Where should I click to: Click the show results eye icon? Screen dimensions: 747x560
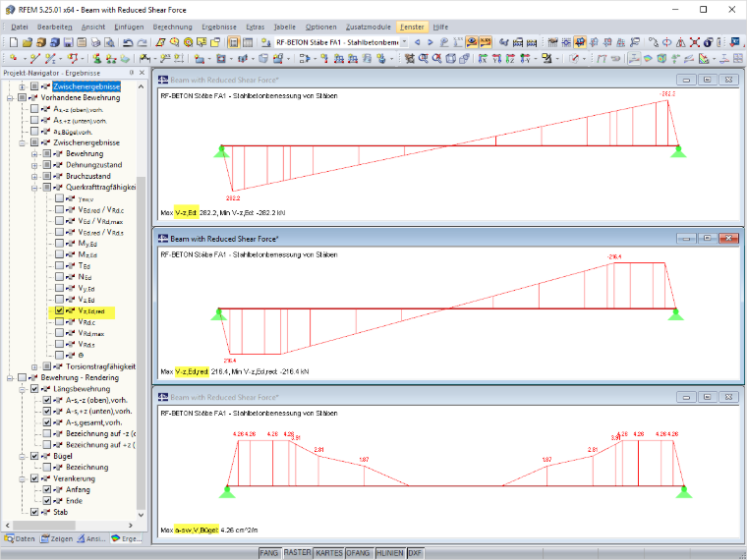coord(472,43)
